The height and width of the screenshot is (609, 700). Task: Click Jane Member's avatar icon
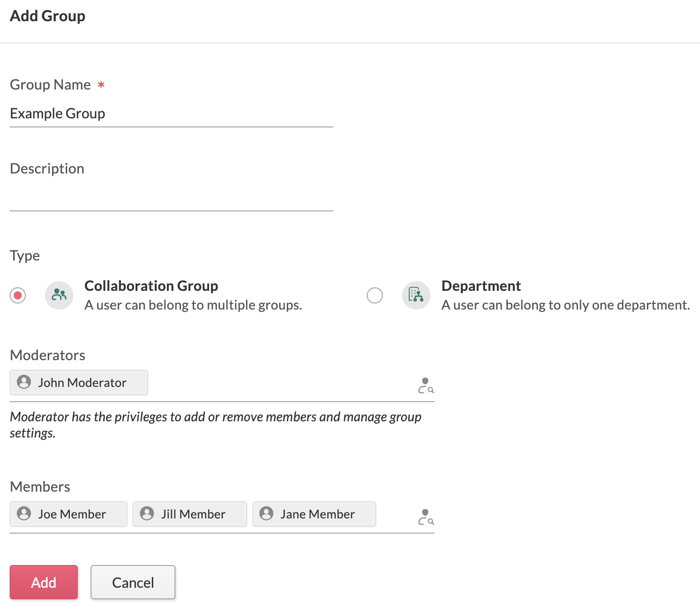[x=266, y=514]
